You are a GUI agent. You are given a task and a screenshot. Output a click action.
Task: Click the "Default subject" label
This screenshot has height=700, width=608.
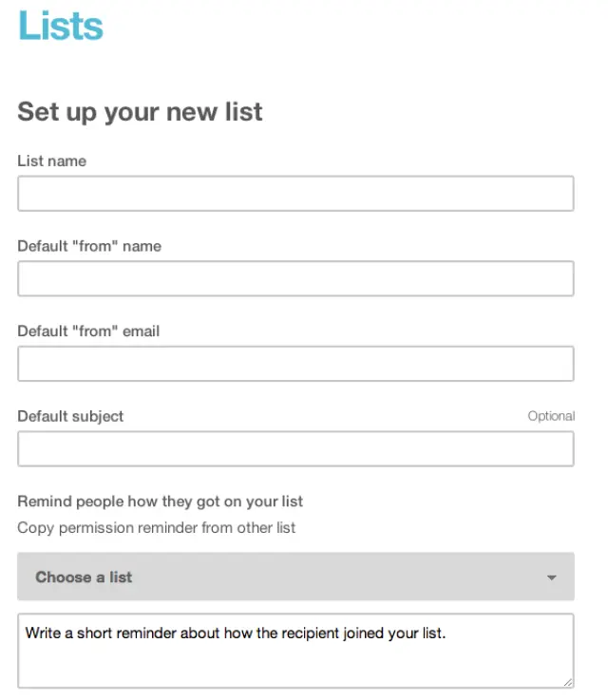(x=70, y=416)
